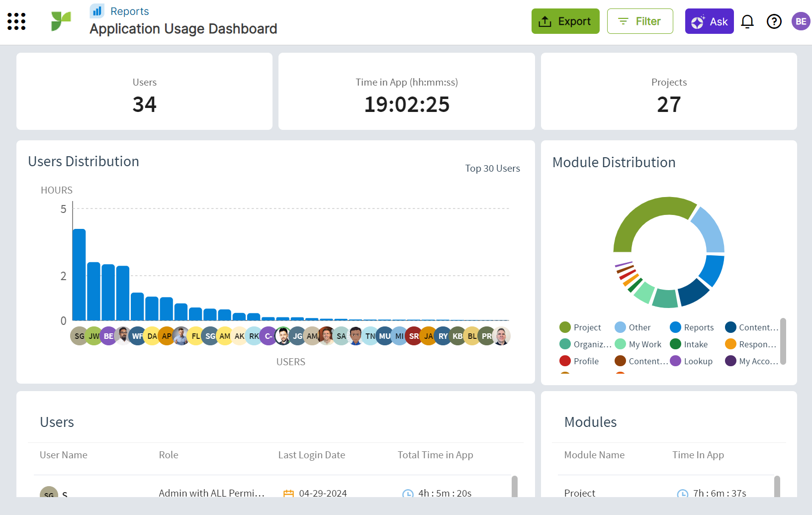Toggle Project in module legend
812x515 pixels.
pyautogui.click(x=580, y=327)
